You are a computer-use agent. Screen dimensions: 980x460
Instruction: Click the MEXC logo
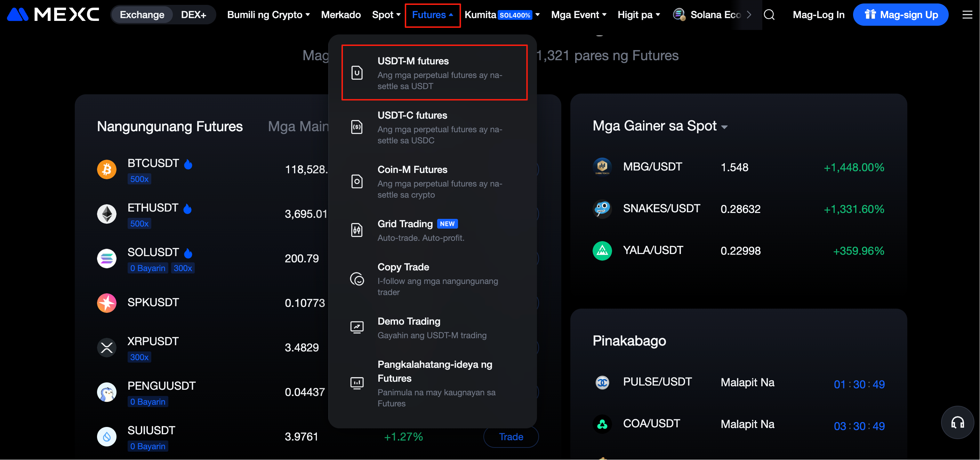53,15
